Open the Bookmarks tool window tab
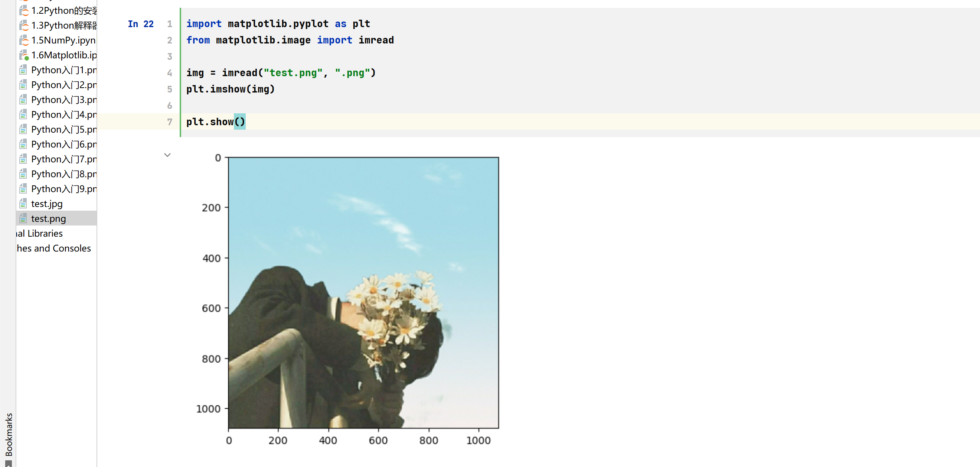 click(9, 434)
